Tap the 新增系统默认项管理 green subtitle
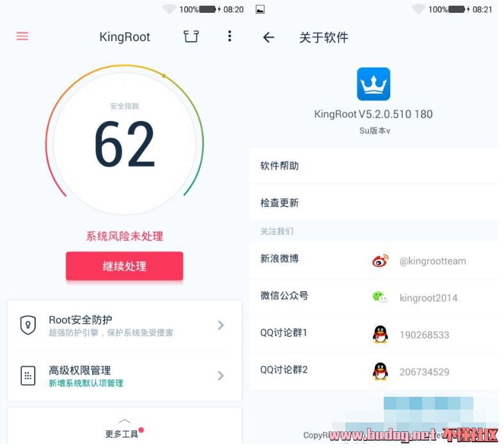This screenshot has width=504, height=448. coord(86,383)
